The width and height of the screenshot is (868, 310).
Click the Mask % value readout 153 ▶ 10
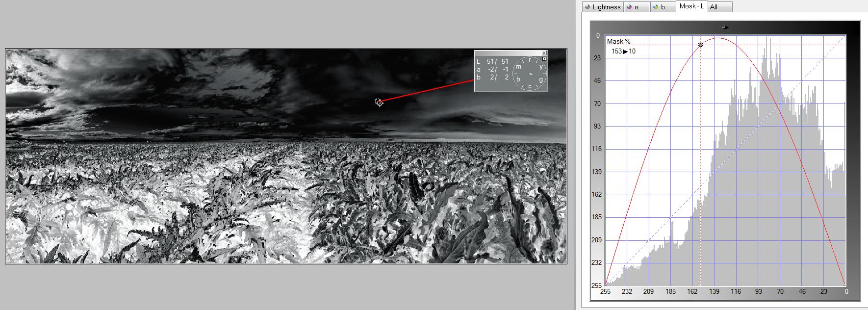coord(623,51)
